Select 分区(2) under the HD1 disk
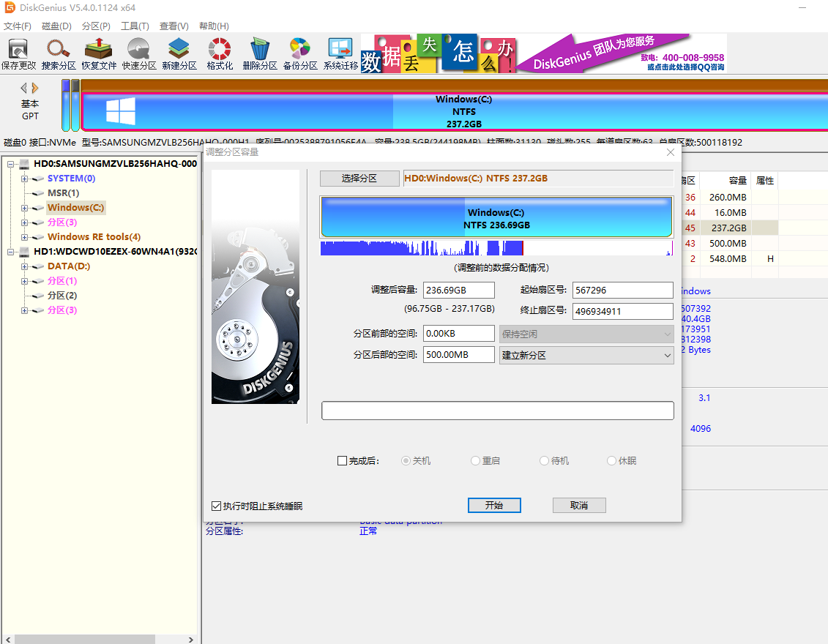 pyautogui.click(x=62, y=296)
